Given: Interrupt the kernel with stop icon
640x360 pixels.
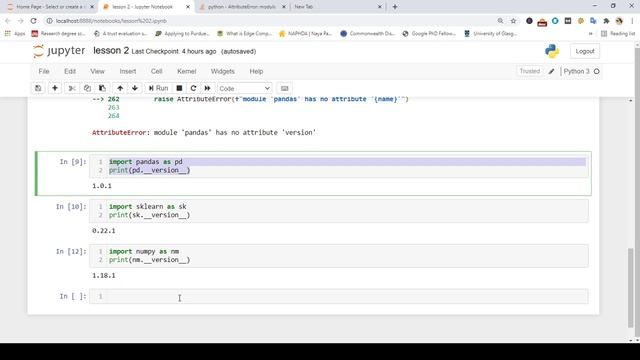Looking at the screenshot, I should click(179, 88).
